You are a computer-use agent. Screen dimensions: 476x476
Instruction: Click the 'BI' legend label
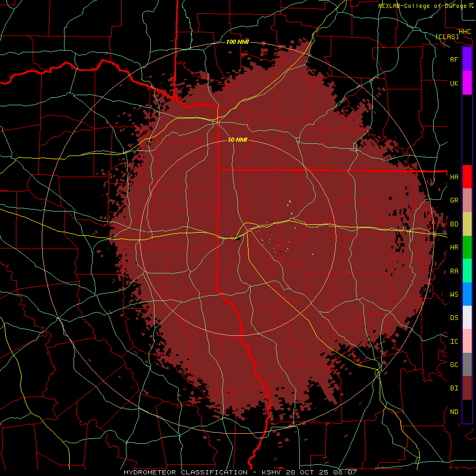pos(454,388)
